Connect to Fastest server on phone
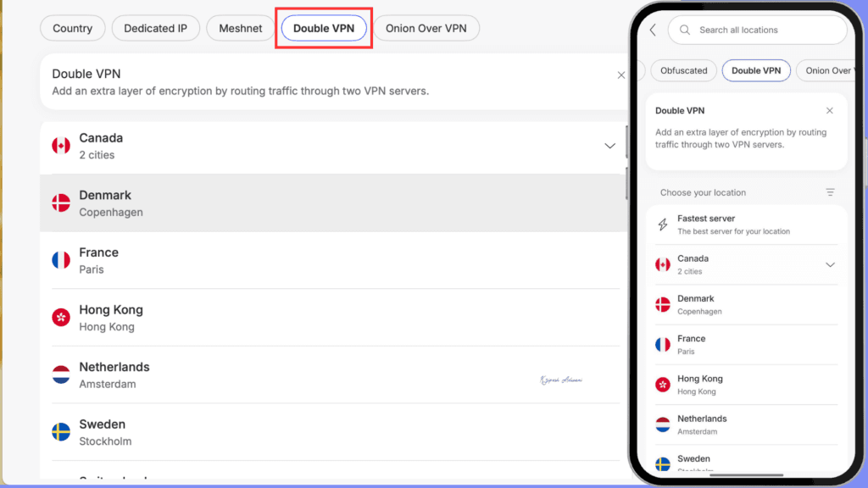868x488 pixels. pos(746,225)
